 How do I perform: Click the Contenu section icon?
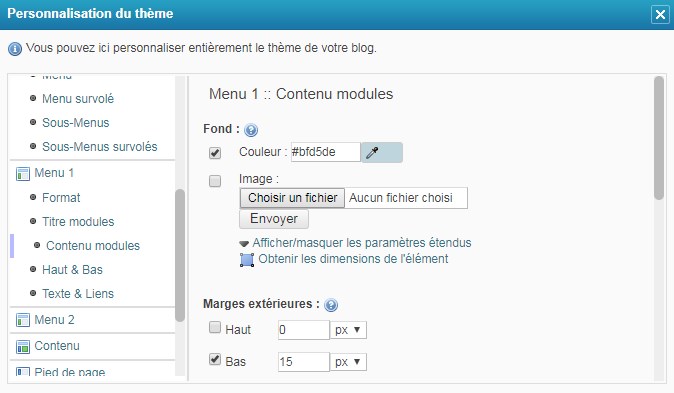coord(22,347)
